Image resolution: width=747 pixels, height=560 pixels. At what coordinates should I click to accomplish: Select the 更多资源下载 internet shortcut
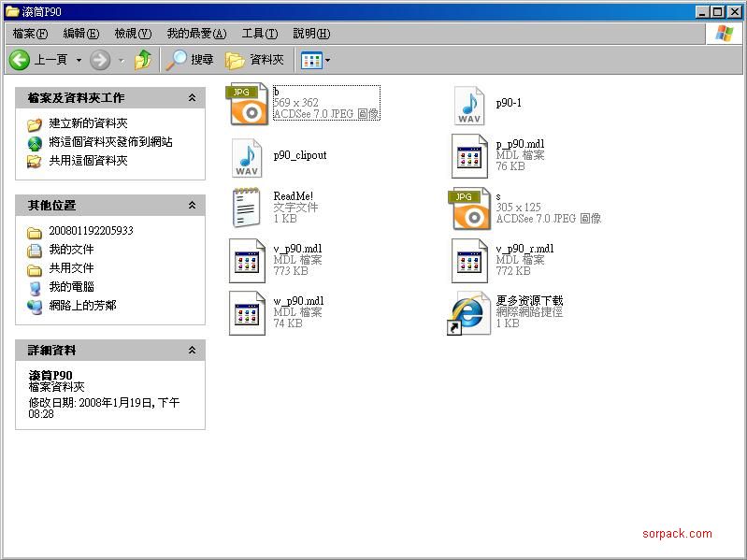pos(469,313)
